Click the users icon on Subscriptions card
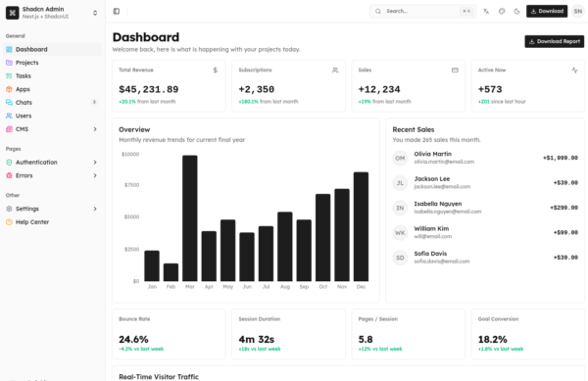The height and width of the screenshot is (381, 588). pyautogui.click(x=335, y=71)
